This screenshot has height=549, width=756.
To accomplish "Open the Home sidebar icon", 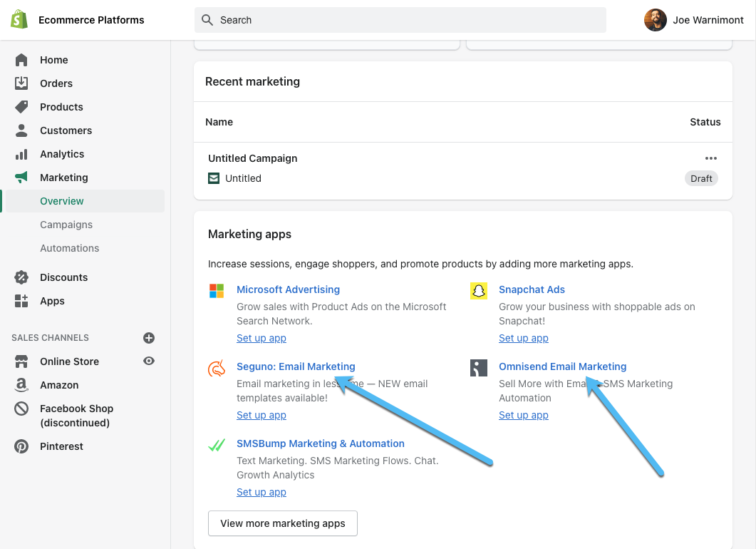I will pyautogui.click(x=21, y=60).
